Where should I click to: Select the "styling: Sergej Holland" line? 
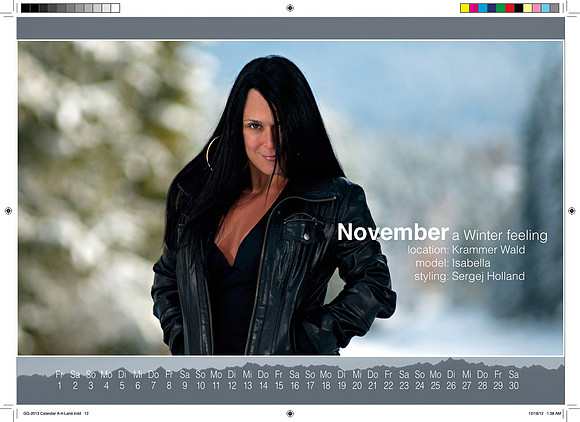(x=469, y=276)
